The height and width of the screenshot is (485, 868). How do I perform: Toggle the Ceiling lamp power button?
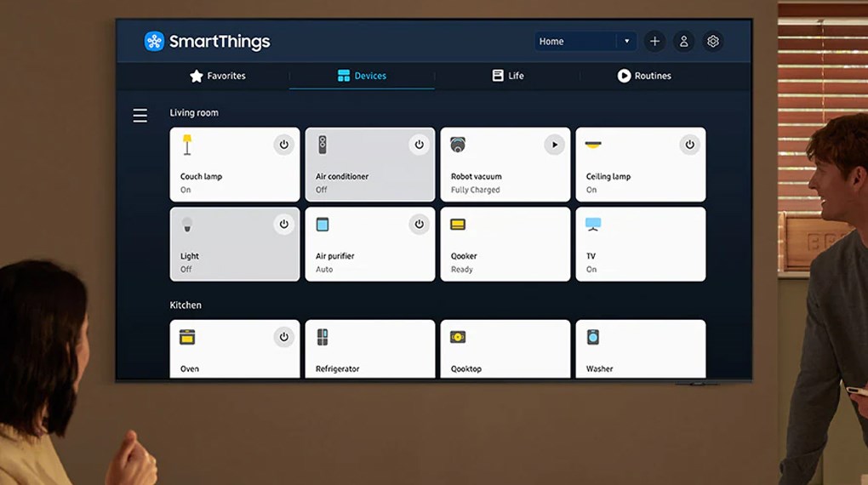coord(689,145)
